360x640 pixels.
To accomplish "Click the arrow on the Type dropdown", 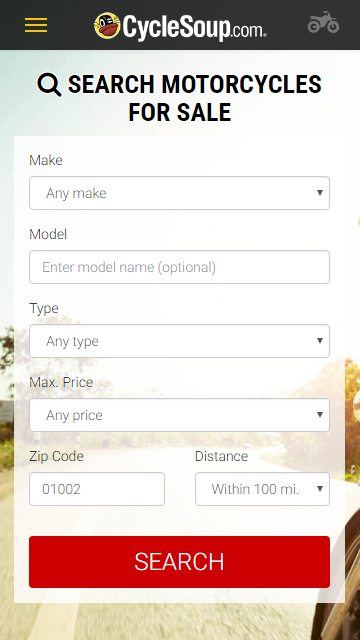I will [320, 340].
